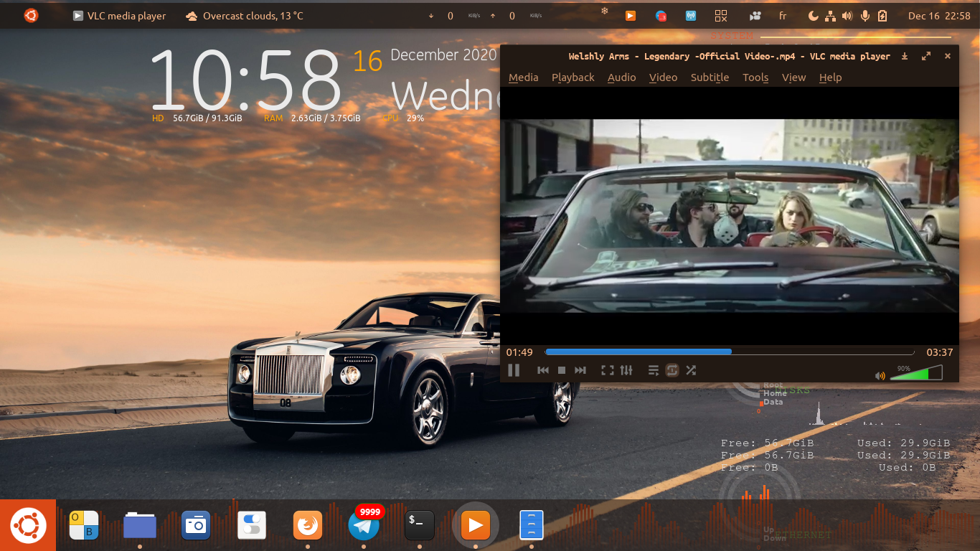Toggle night light moon icon
This screenshot has width=980, height=551.
(813, 16)
